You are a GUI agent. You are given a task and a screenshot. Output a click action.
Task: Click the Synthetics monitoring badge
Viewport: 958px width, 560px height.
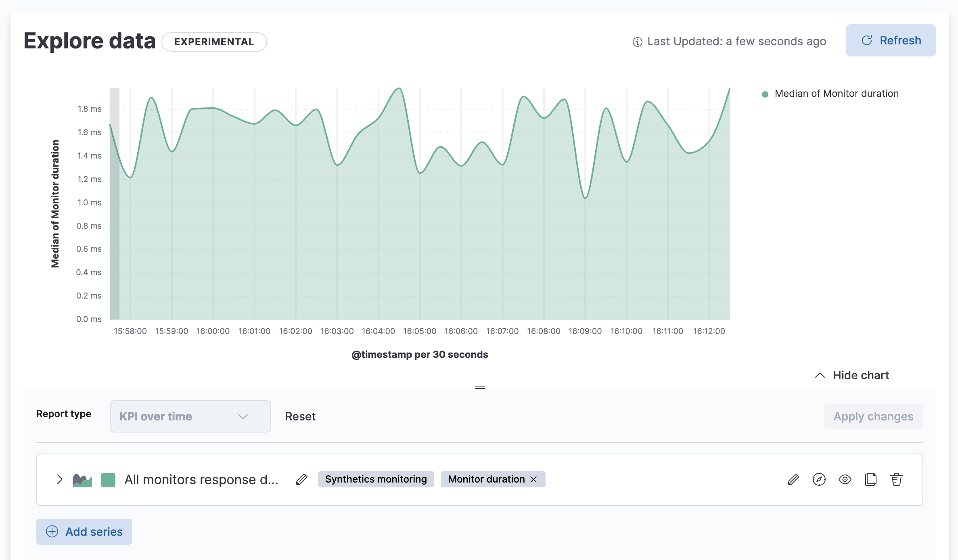click(x=376, y=479)
